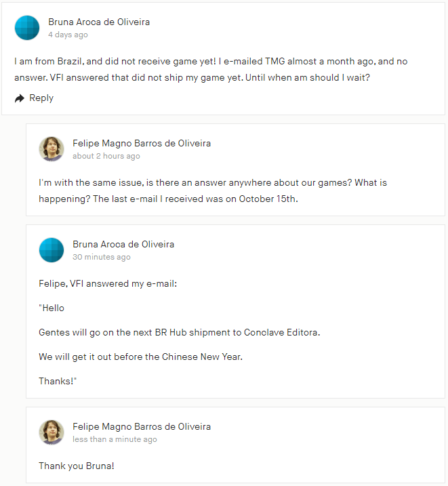Viewport: 448px width, 486px height.
Task: Open Felipe's photo avatar on the same-issue reply
Action: (x=52, y=149)
